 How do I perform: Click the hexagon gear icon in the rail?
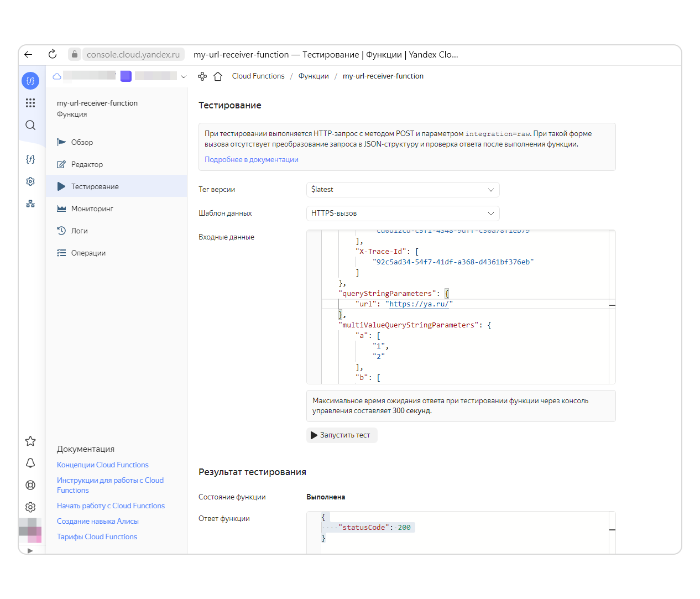30,181
